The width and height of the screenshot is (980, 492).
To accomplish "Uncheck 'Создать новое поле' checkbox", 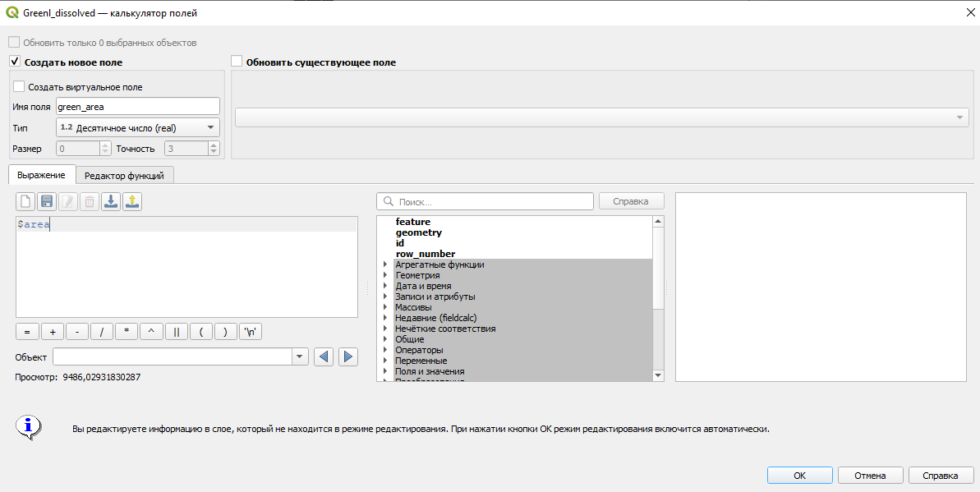I will [x=15, y=62].
